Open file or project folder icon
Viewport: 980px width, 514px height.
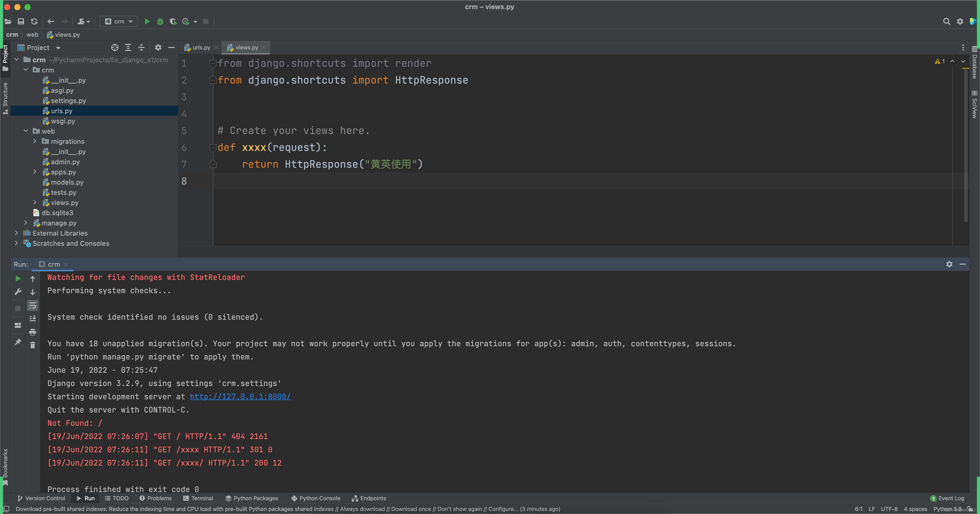[x=8, y=22]
